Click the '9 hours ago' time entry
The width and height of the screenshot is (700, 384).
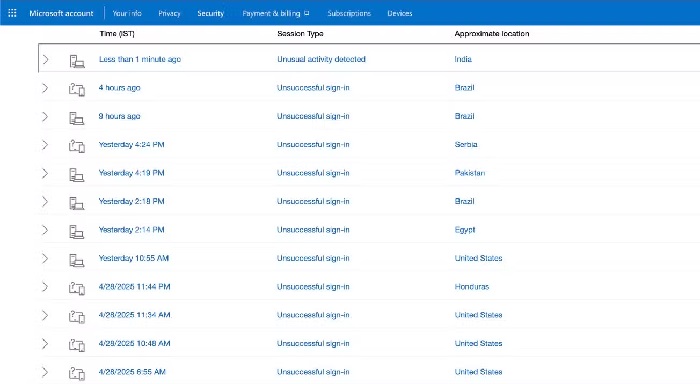pyautogui.click(x=120, y=116)
